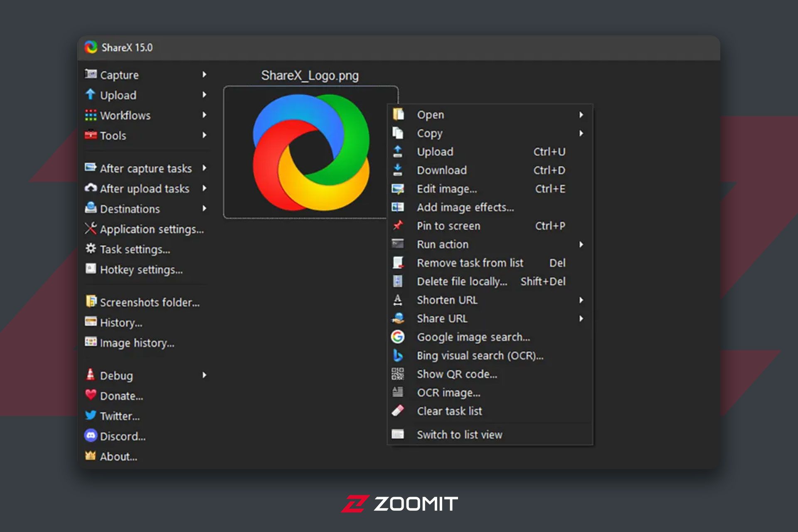Click the ShareX logo image thumbnail
The height and width of the screenshot is (532, 798).
click(311, 152)
